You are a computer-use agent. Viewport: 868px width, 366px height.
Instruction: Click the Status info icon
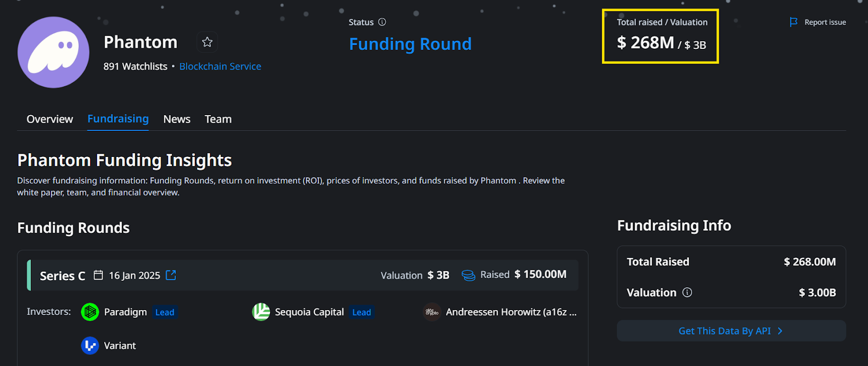click(x=382, y=22)
